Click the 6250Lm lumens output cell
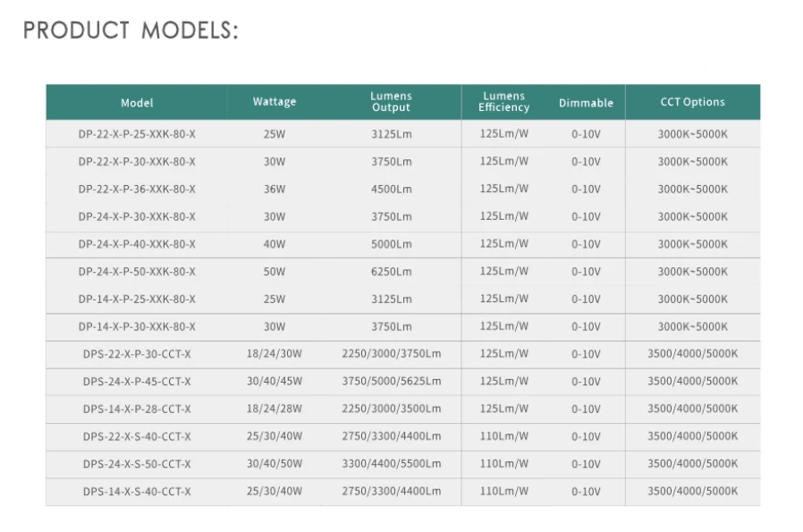The image size is (803, 532). (391, 272)
